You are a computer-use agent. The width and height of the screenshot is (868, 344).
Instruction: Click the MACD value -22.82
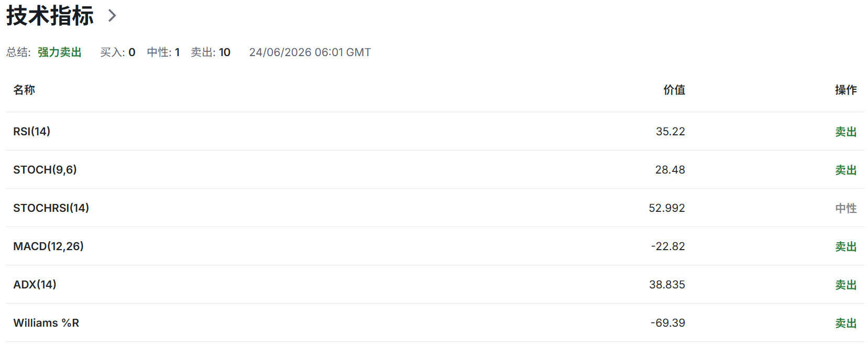pyautogui.click(x=668, y=246)
